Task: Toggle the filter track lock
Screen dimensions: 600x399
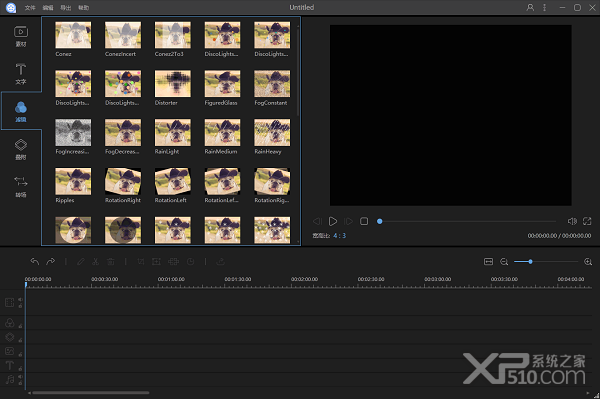Action: click(20, 326)
